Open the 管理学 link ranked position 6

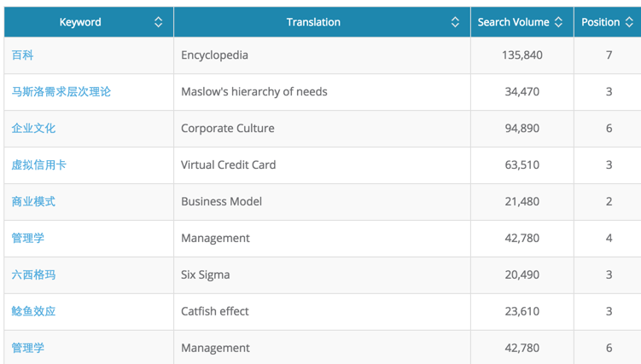(x=28, y=348)
